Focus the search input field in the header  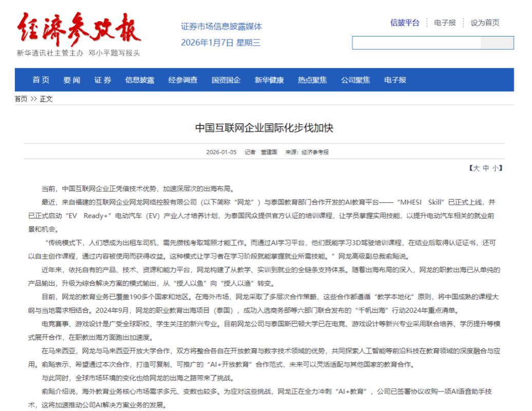click(x=416, y=43)
